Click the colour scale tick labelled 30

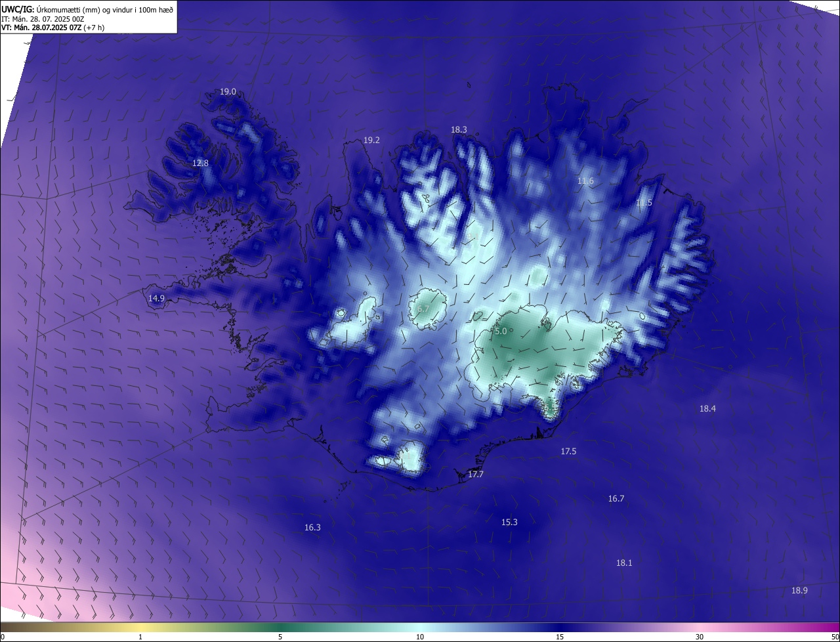[x=700, y=637]
